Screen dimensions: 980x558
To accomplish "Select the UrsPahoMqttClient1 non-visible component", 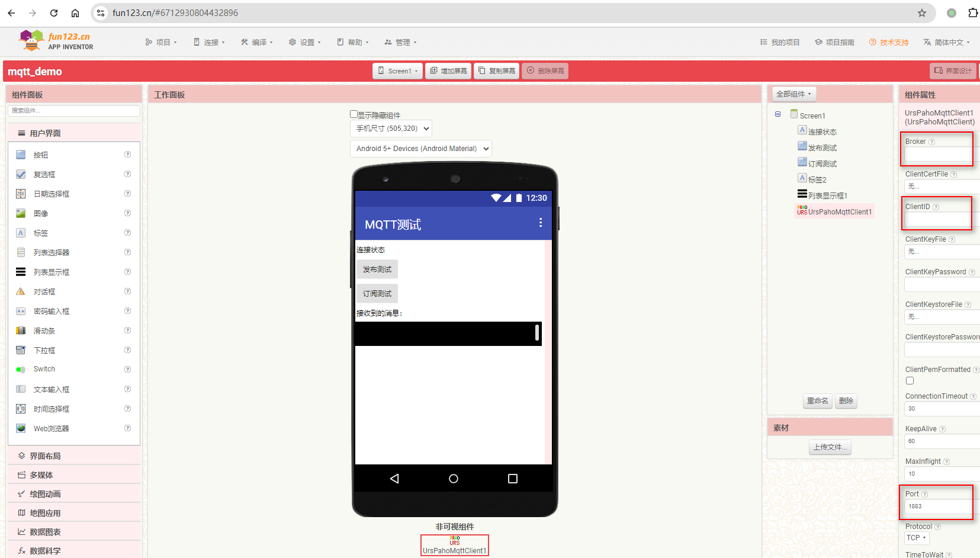I will 454,544.
